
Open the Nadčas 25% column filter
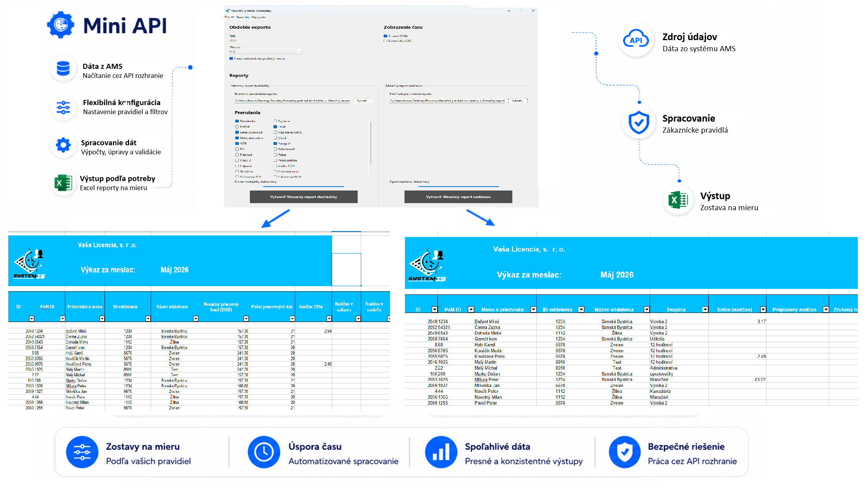pos(329,318)
